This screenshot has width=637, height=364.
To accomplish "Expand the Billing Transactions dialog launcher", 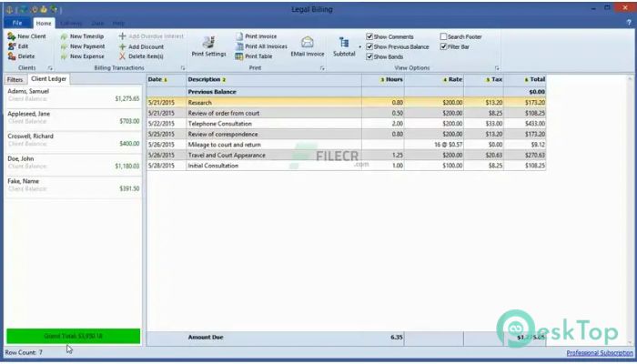I will tap(183, 68).
